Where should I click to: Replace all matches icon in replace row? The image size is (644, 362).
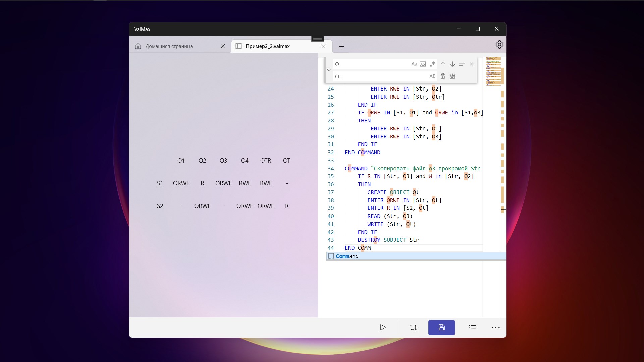(x=452, y=76)
